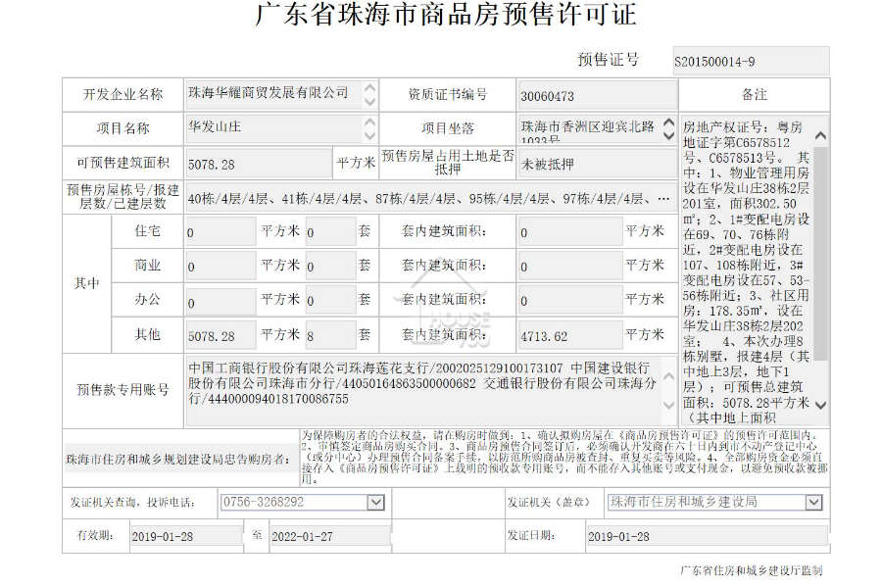882x588 pixels.
Task: Click up arrow of 备注 scrollbar
Action: (x=820, y=135)
